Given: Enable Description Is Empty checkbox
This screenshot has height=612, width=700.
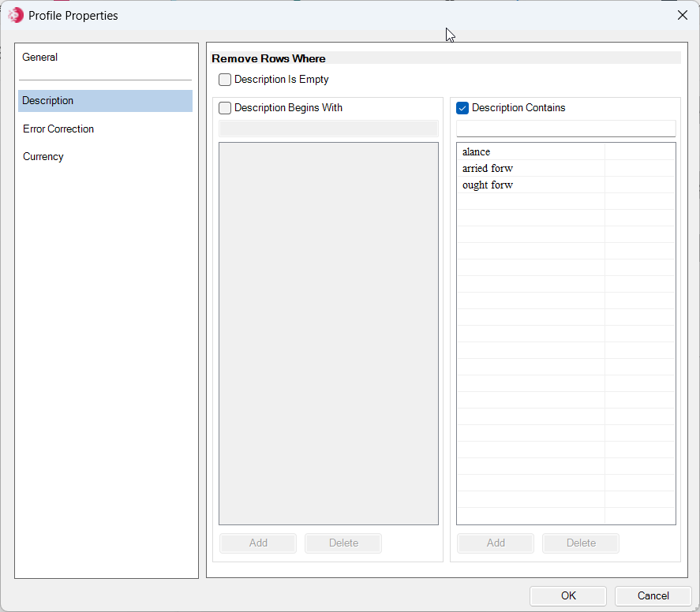Looking at the screenshot, I should coord(225,80).
